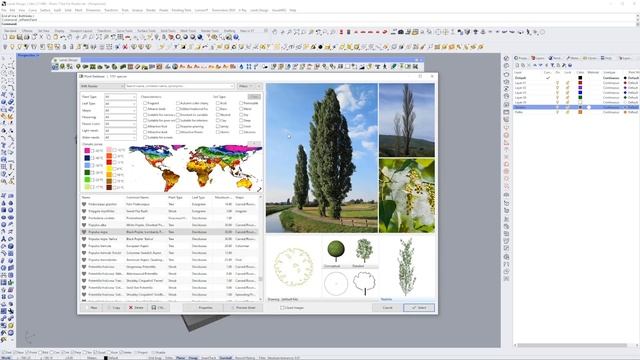Toggle Layer 01 visibility bulb
Screen dimensions: 640x360
pos(558,83)
